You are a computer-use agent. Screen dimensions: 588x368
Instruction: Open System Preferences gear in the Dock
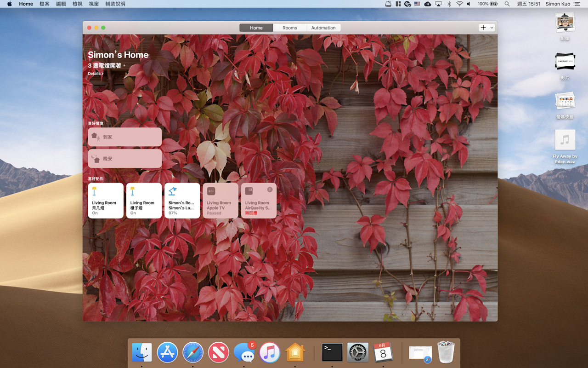[x=357, y=352]
